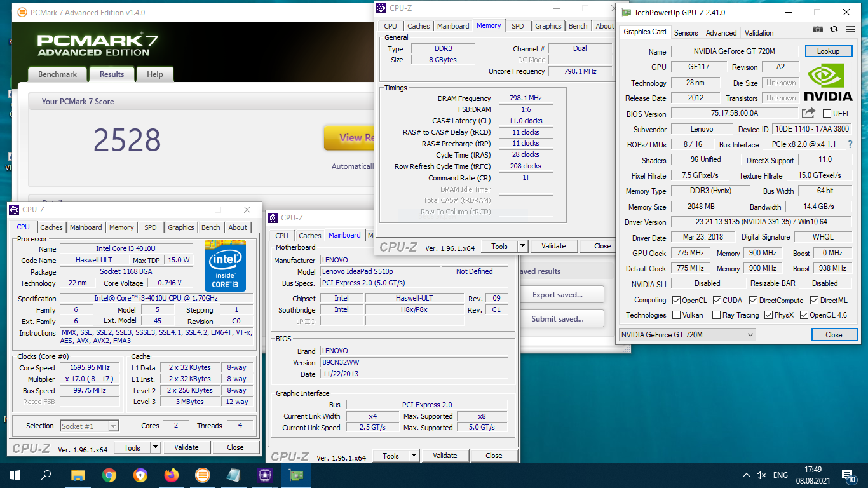Image resolution: width=868 pixels, height=488 pixels.
Task: Click the GPU-Z refresh icon
Action: pos(834,30)
